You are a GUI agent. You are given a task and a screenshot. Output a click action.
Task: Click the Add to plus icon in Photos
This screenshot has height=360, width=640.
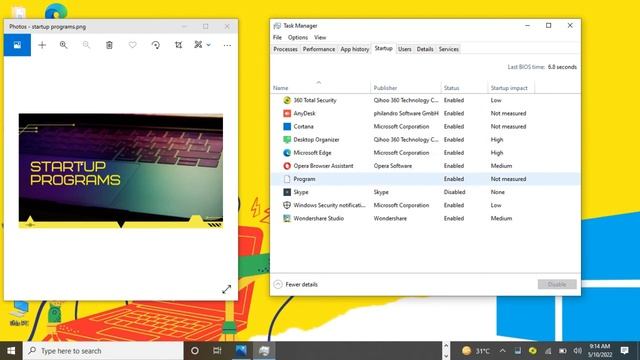[42, 45]
